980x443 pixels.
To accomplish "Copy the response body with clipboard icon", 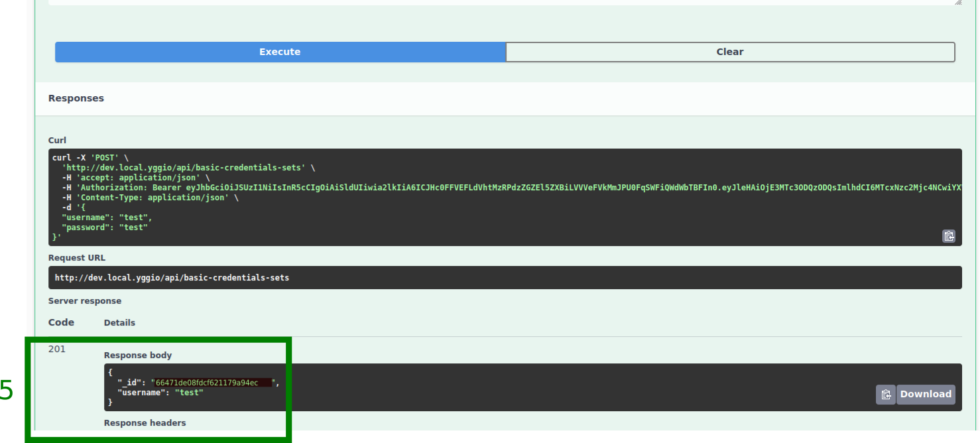I will [886, 395].
